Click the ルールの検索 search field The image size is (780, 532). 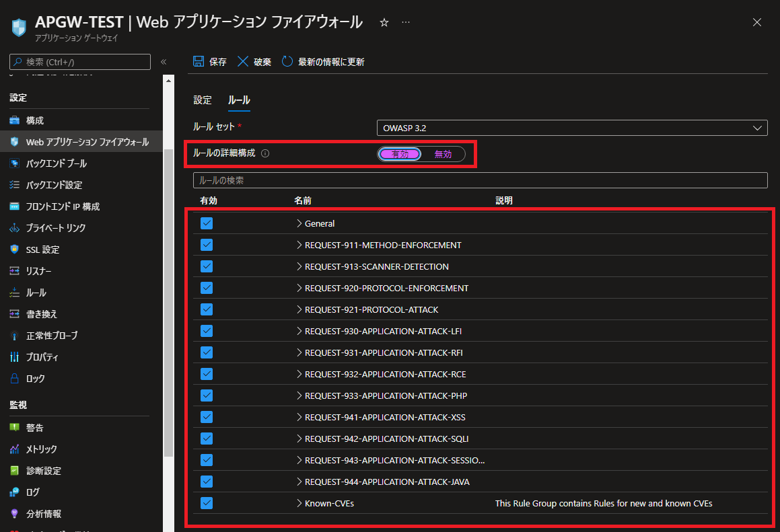(x=480, y=180)
